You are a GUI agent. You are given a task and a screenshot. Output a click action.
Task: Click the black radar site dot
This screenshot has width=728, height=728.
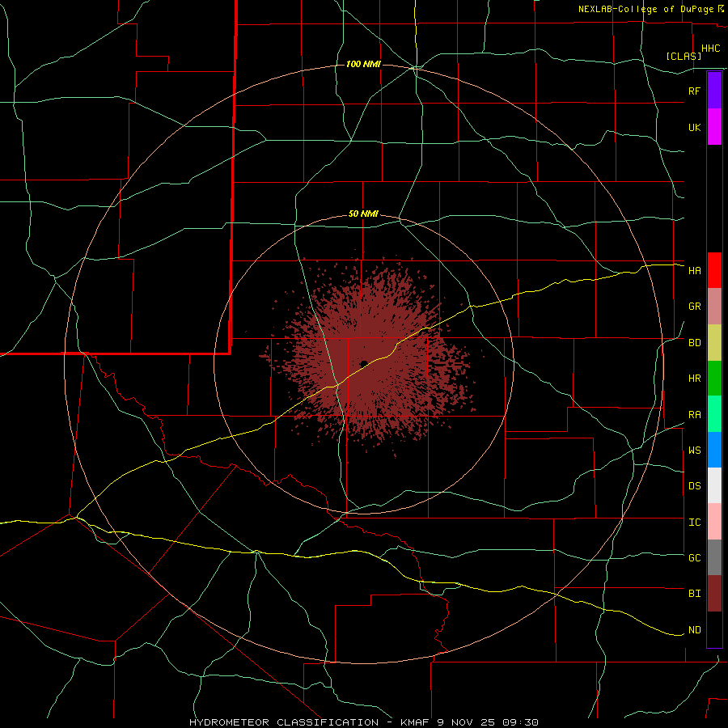(x=363, y=363)
